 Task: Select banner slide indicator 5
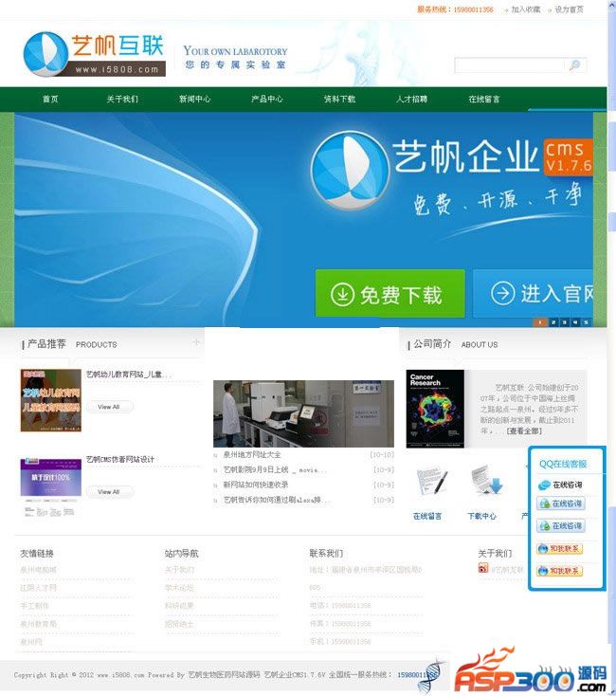[587, 322]
